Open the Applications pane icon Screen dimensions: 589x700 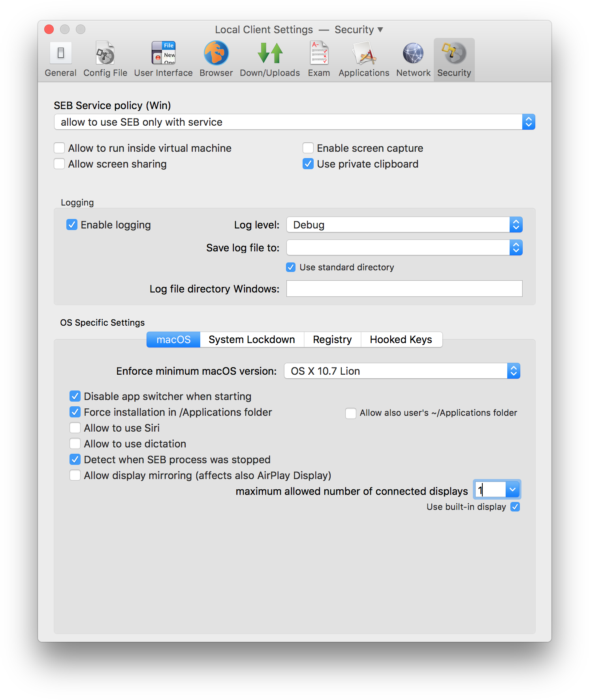tap(364, 53)
